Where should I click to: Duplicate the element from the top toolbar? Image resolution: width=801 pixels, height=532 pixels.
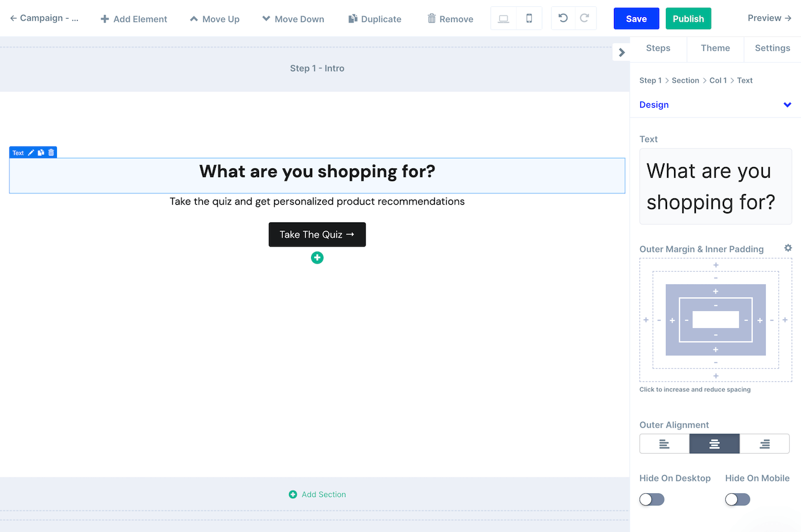pos(375,19)
